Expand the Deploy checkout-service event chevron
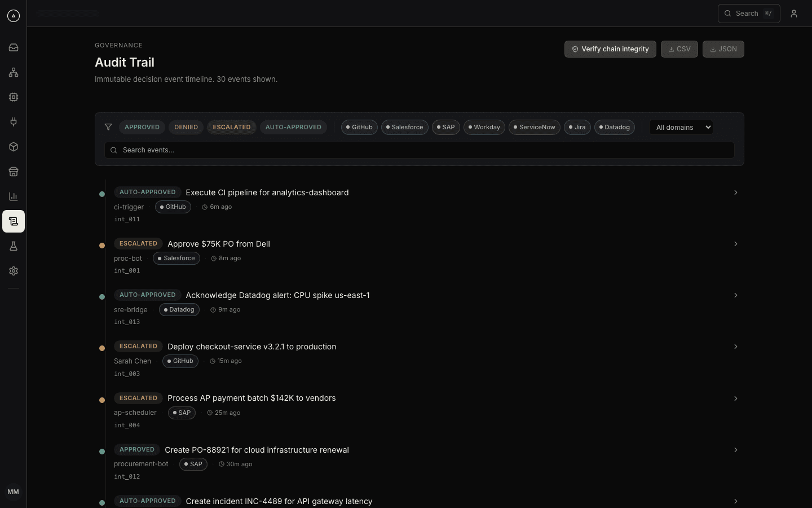This screenshot has width=812, height=508. click(x=736, y=347)
